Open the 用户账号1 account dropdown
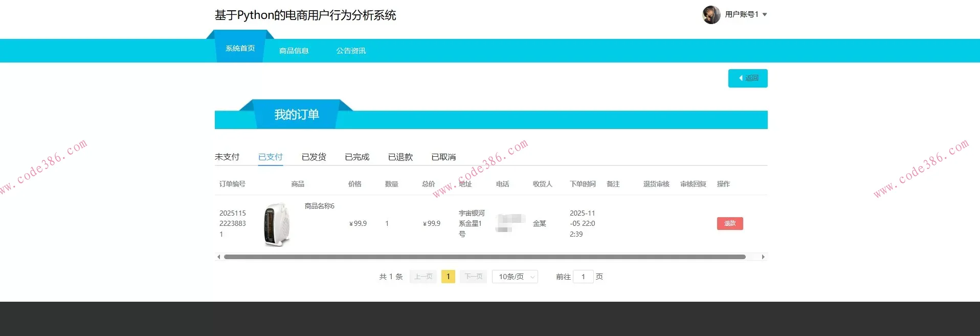The image size is (980, 336). click(x=746, y=14)
